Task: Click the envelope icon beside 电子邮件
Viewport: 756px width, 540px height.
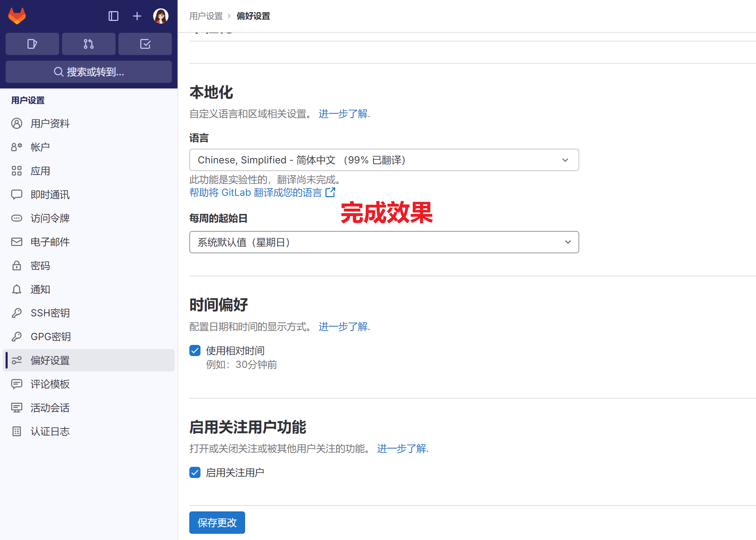Action: [17, 242]
